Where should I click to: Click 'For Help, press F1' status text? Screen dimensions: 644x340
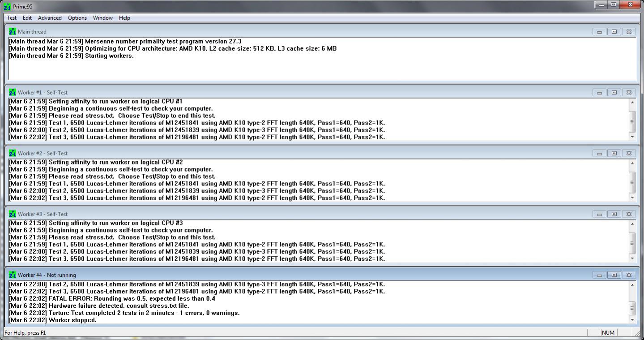[x=25, y=333]
